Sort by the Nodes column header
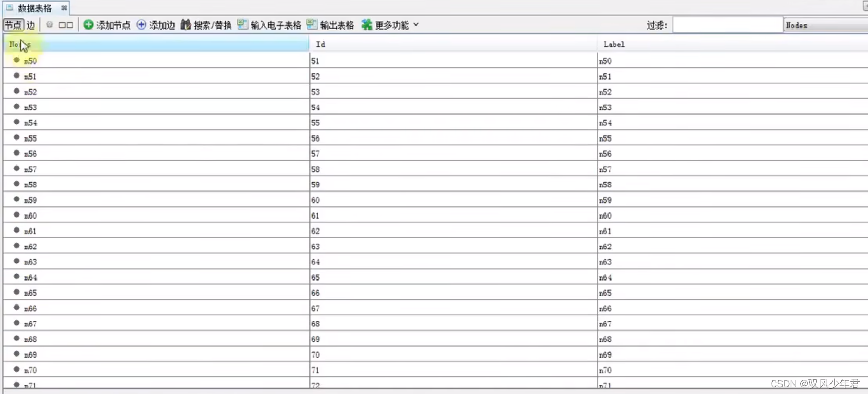 click(156, 44)
